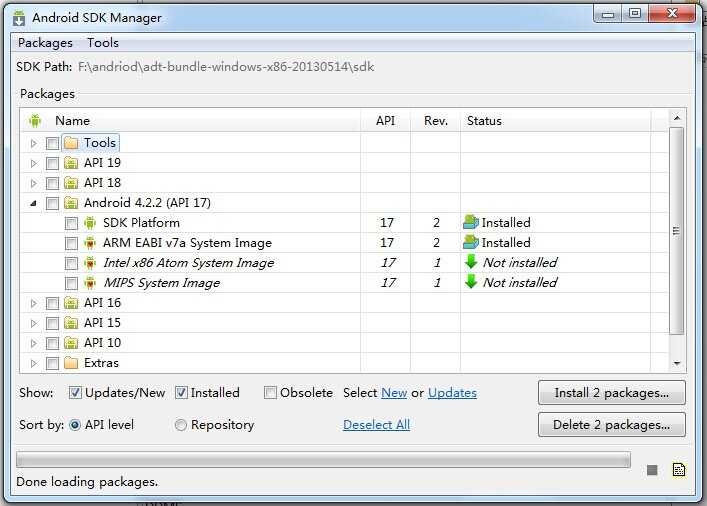Viewport: 707px width, 506px height.
Task: Click Install 2 packages button
Action: click(x=611, y=393)
